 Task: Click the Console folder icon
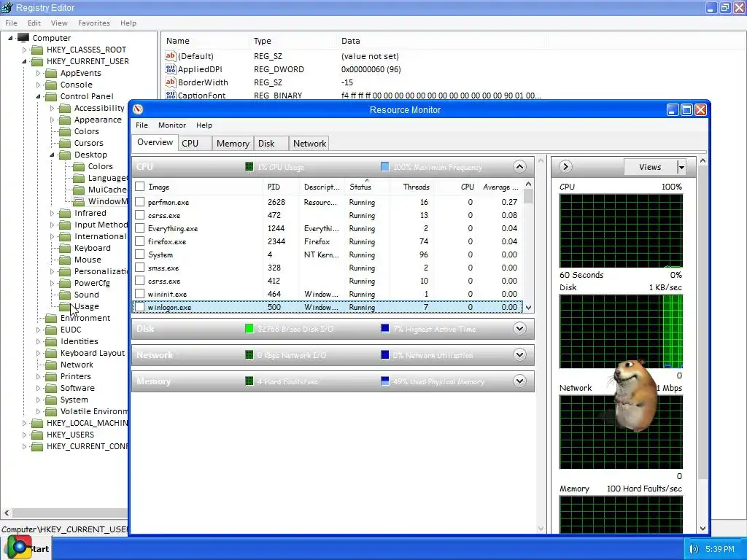(51, 85)
